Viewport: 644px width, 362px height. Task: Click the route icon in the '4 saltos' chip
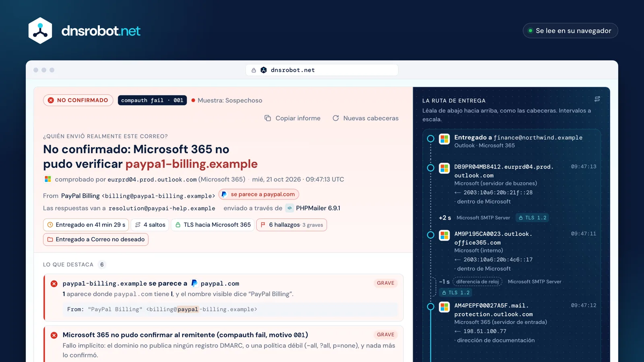click(x=138, y=225)
